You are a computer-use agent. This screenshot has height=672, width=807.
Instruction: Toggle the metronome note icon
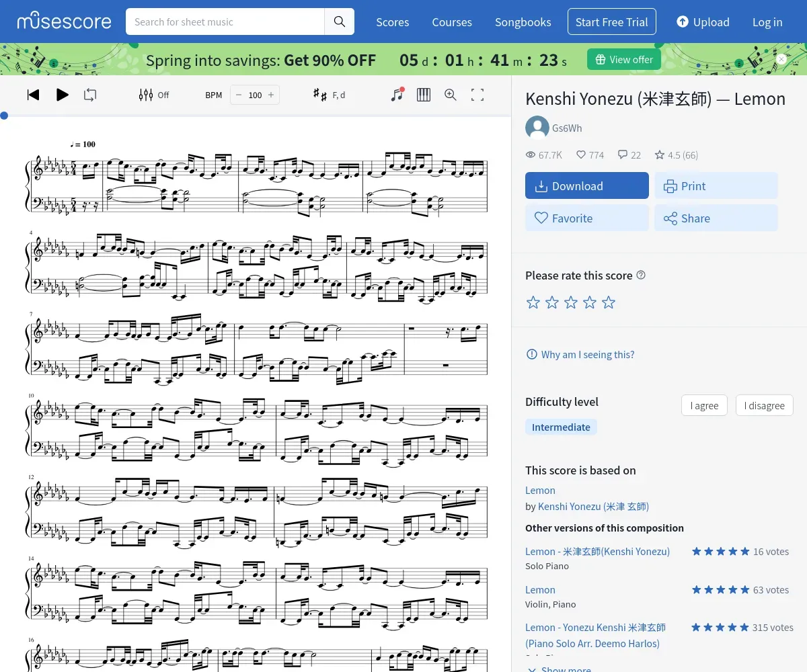click(397, 95)
